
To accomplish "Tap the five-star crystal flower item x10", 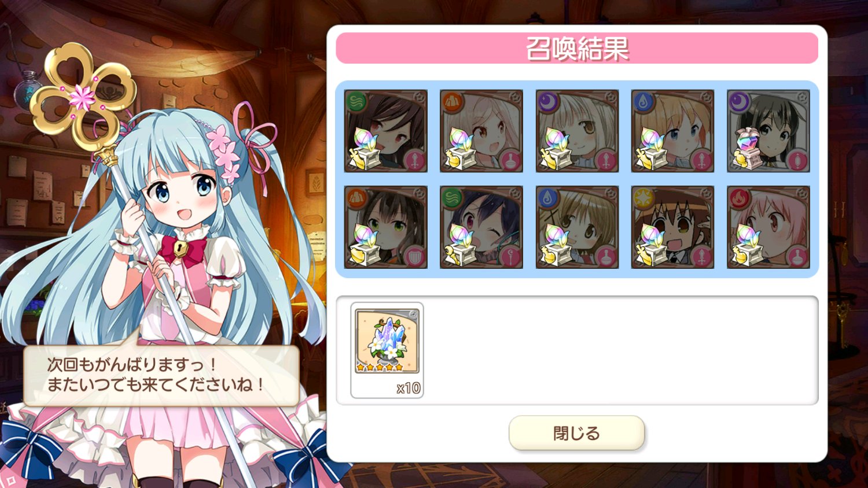I will pos(387,350).
